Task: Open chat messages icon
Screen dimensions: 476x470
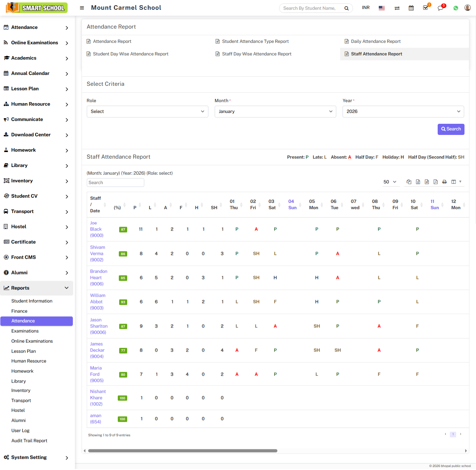Action: 440,8
